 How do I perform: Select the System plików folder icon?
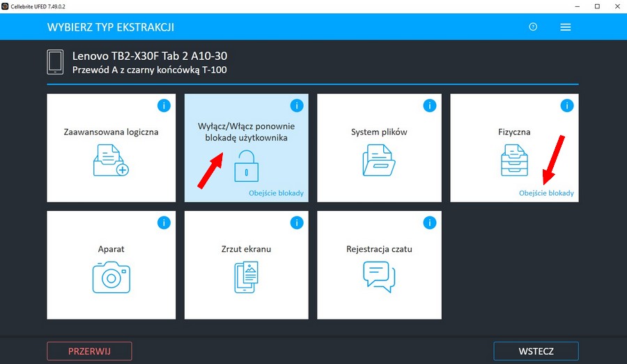pos(379,160)
